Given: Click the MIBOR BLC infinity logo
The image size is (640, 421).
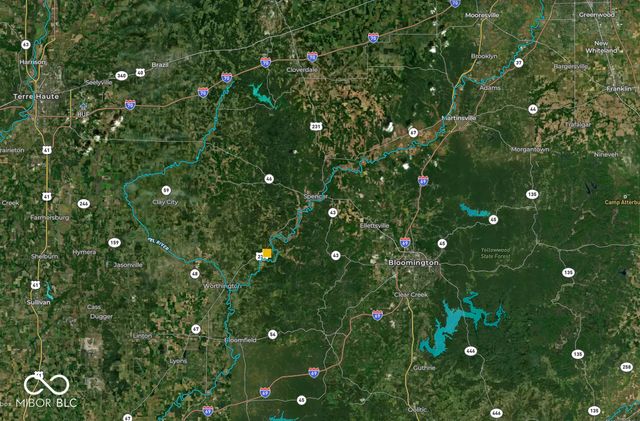Looking at the screenshot, I should pyautogui.click(x=46, y=385).
